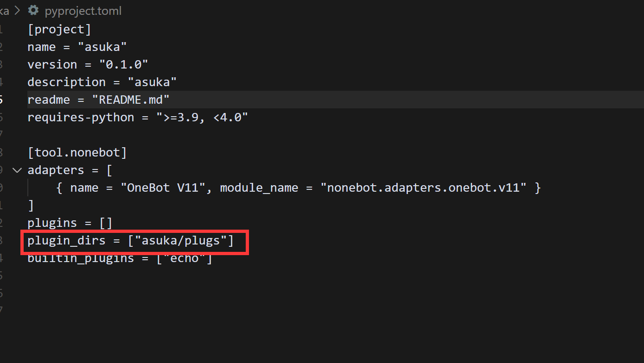Click the adapters key word
Image resolution: width=644 pixels, height=363 pixels.
[x=56, y=170]
